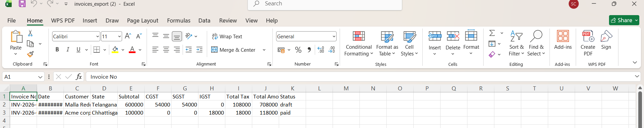
Task: Expand the formula bar chevron
Action: pos(637,77)
